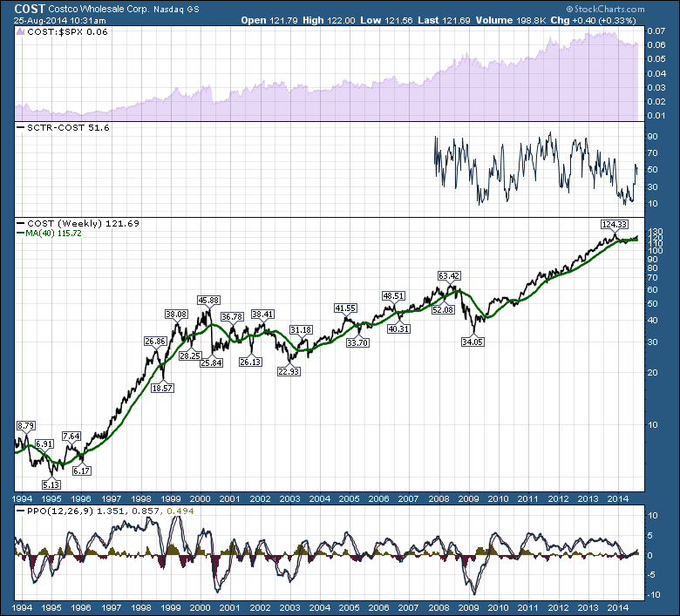Click the 6.17 price annotation
The width and height of the screenshot is (680, 616).
[82, 470]
